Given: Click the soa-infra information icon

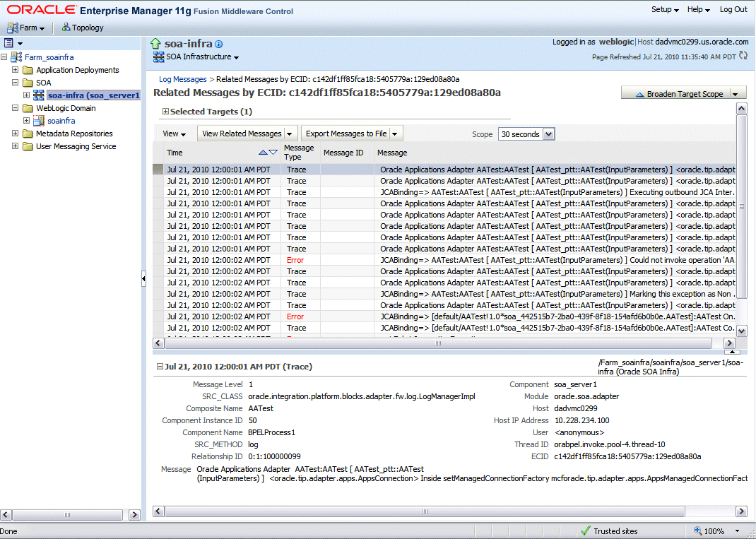Looking at the screenshot, I should tap(218, 45).
